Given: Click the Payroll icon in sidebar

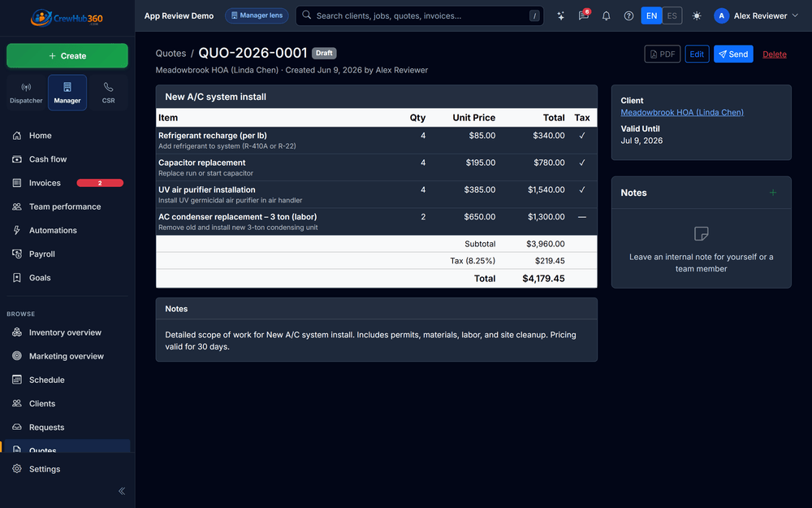Looking at the screenshot, I should click(x=17, y=254).
